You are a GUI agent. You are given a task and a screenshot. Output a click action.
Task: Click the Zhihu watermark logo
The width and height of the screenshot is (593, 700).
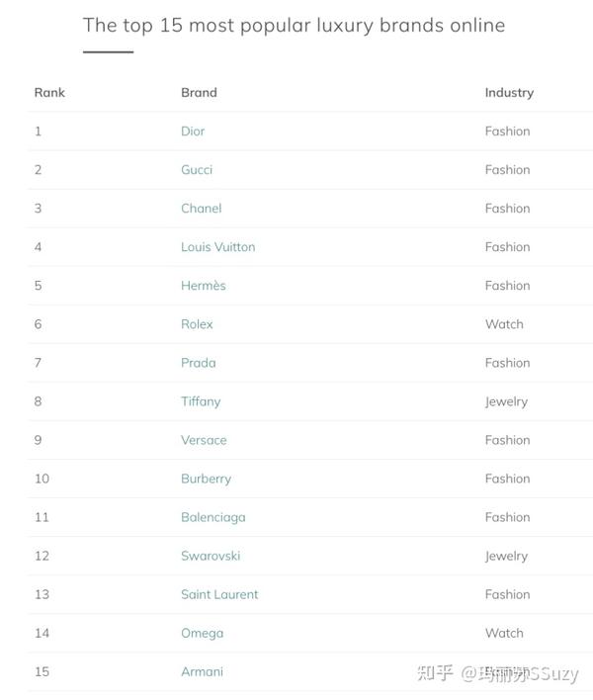click(x=435, y=673)
